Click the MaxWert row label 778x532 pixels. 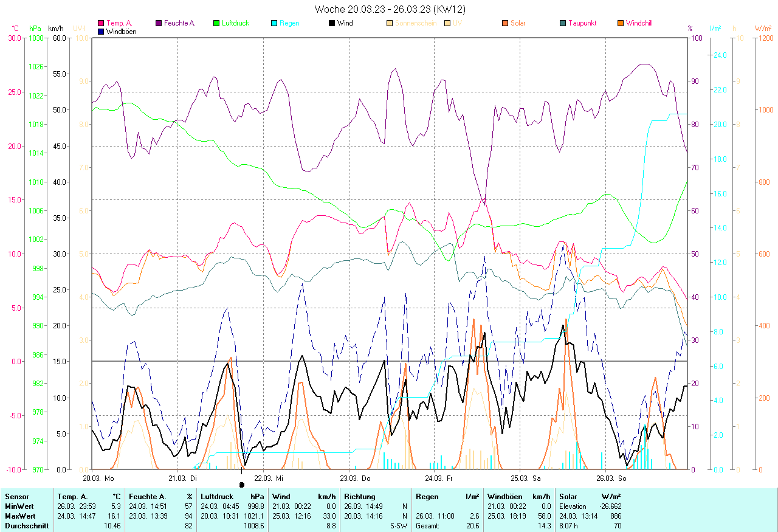[20, 516]
